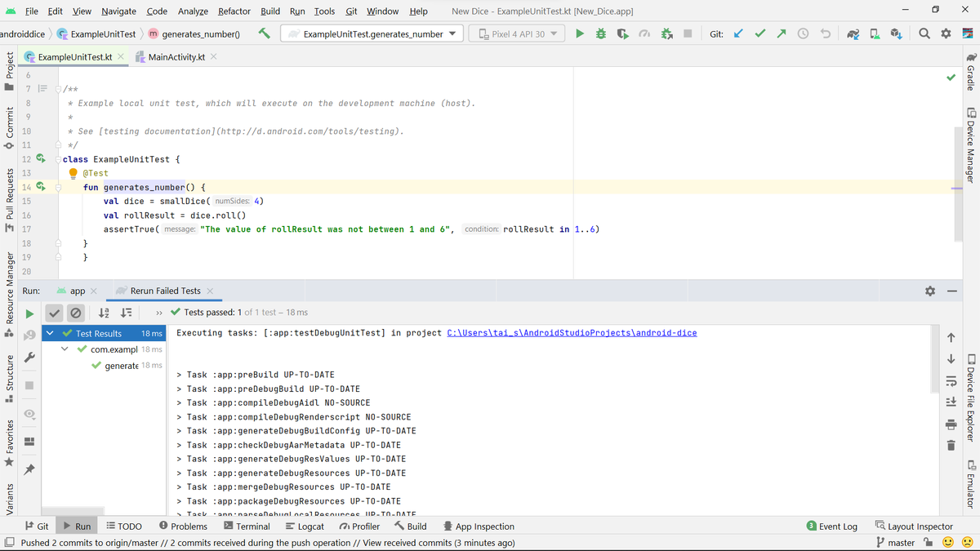Screen dimensions: 980x551
Task: Run the selected configuration with the green play button
Action: (579, 33)
